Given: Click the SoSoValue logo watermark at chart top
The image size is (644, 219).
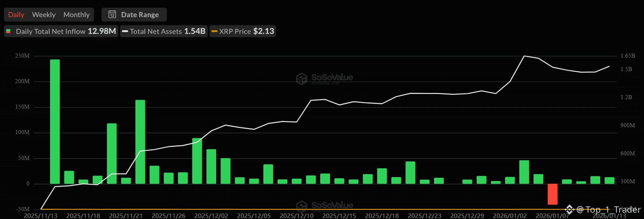Looking at the screenshot, I should 302,78.
